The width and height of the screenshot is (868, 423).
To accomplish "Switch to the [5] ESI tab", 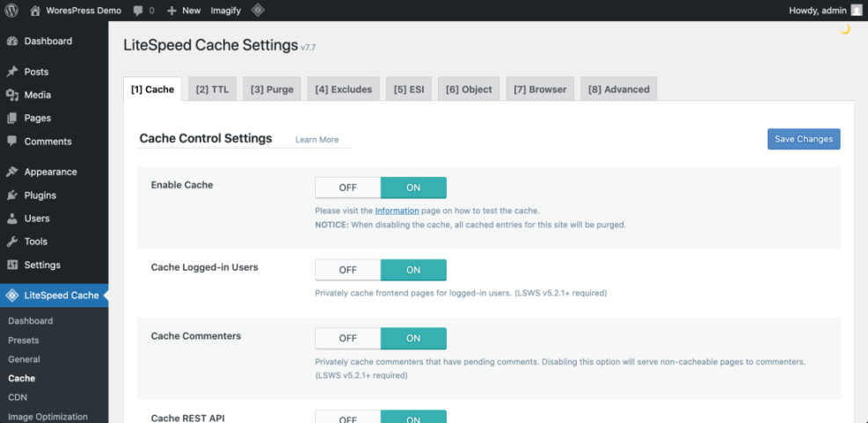I will click(409, 89).
